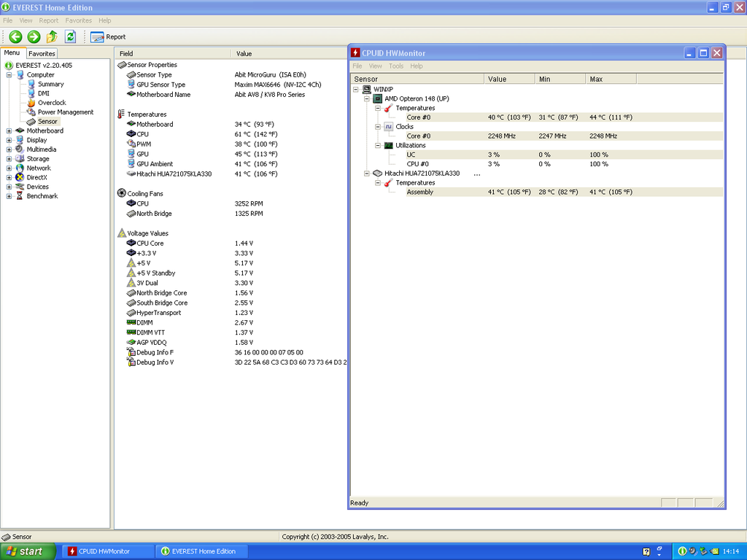Click the Up folder toolbar icon

pyautogui.click(x=52, y=36)
